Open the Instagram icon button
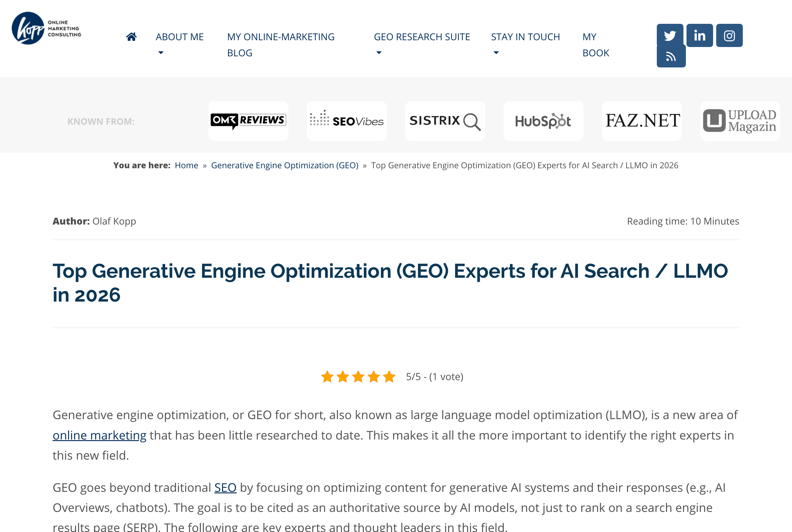 pyautogui.click(x=729, y=35)
